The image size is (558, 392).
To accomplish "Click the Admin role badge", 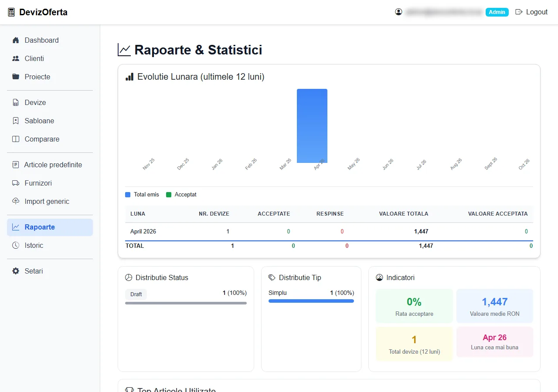I will [x=497, y=12].
